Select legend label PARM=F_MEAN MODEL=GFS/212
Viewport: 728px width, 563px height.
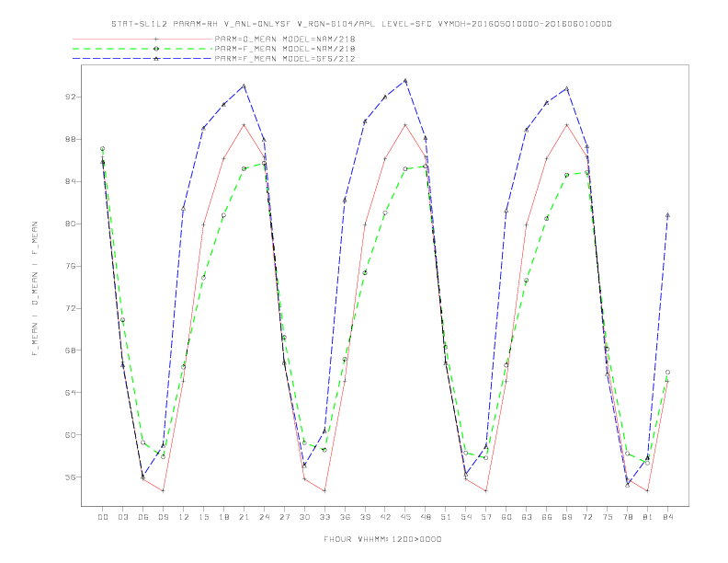coord(285,59)
